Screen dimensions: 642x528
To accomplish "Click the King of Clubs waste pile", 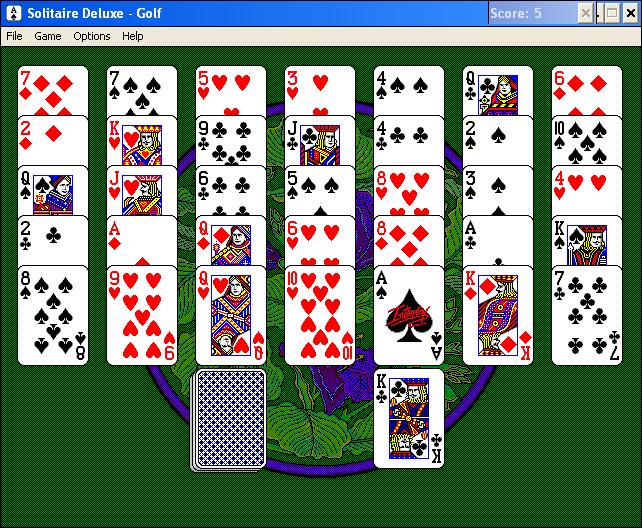I will click(409, 418).
